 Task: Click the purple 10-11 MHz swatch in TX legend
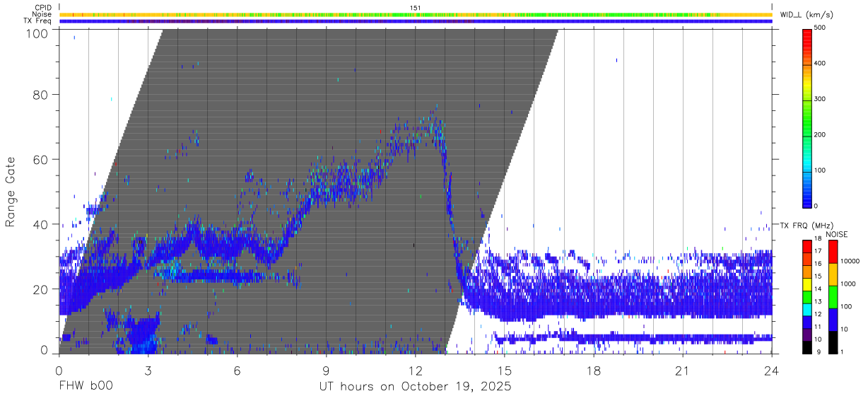click(807, 333)
